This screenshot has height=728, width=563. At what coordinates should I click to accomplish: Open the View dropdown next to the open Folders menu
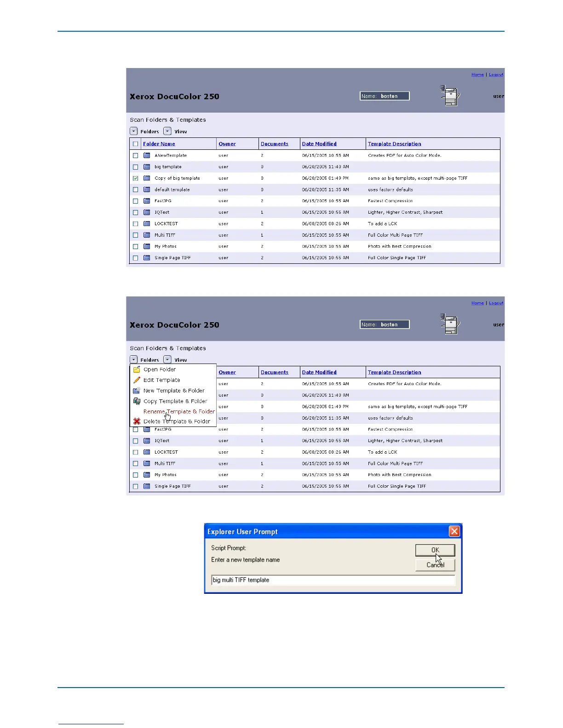(x=167, y=359)
